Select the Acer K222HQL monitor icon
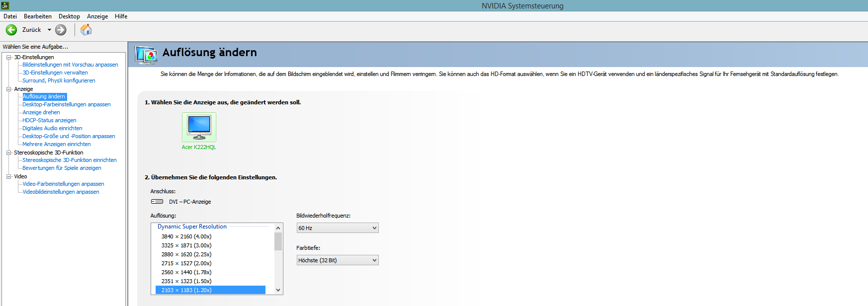Image resolution: width=868 pixels, height=306 pixels. [199, 127]
